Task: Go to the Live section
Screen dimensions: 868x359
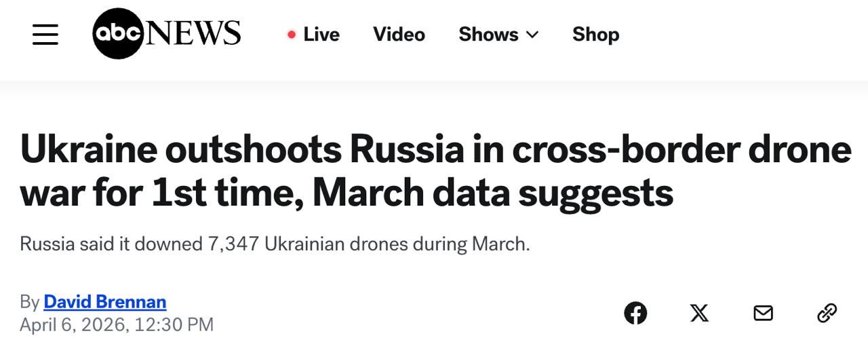Action: pyautogui.click(x=321, y=35)
